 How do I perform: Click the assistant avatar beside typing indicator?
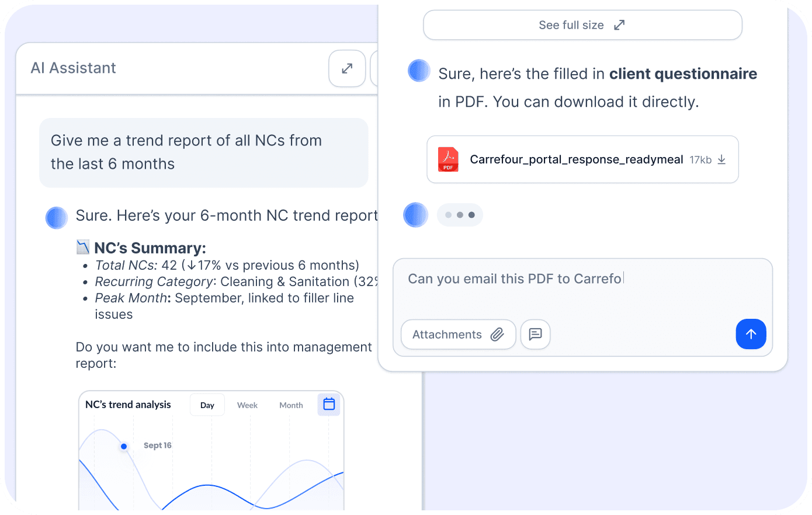416,215
